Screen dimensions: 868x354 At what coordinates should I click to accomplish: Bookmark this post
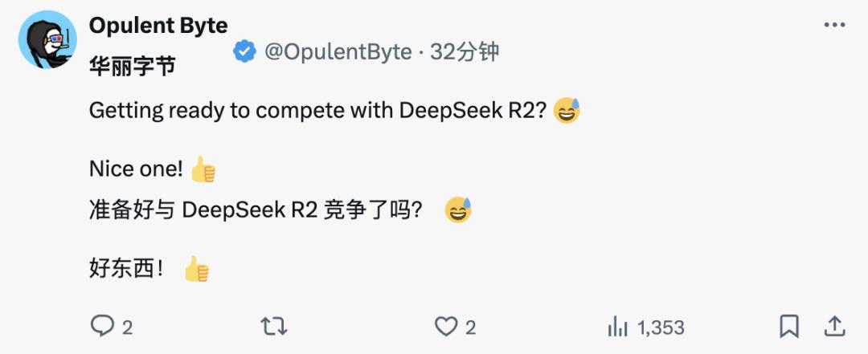click(x=789, y=326)
